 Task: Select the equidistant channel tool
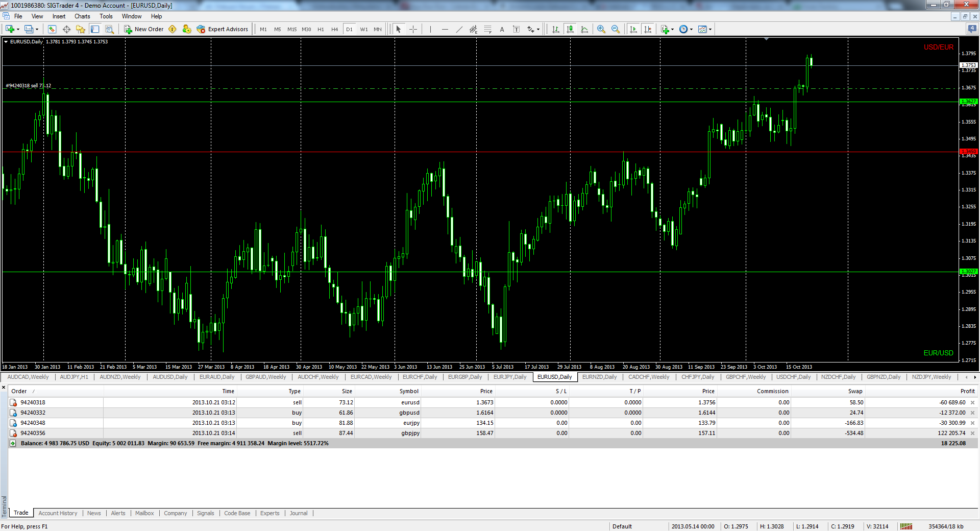click(473, 29)
